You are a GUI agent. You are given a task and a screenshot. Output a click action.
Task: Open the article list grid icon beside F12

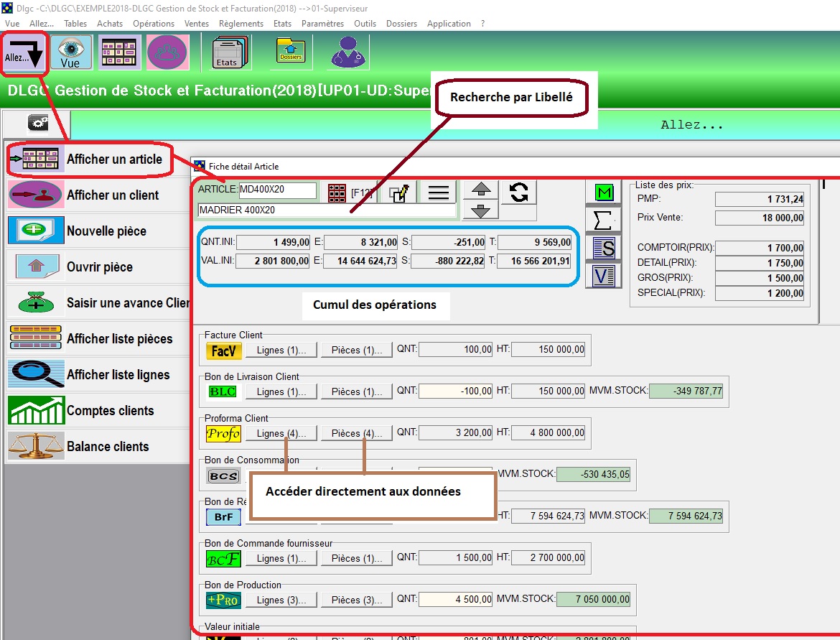click(x=337, y=193)
